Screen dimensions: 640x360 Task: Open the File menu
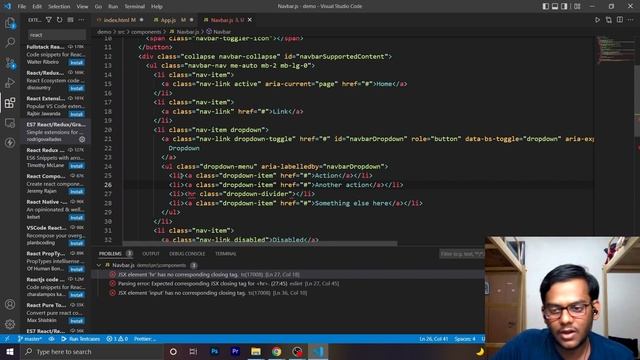coord(22,6)
